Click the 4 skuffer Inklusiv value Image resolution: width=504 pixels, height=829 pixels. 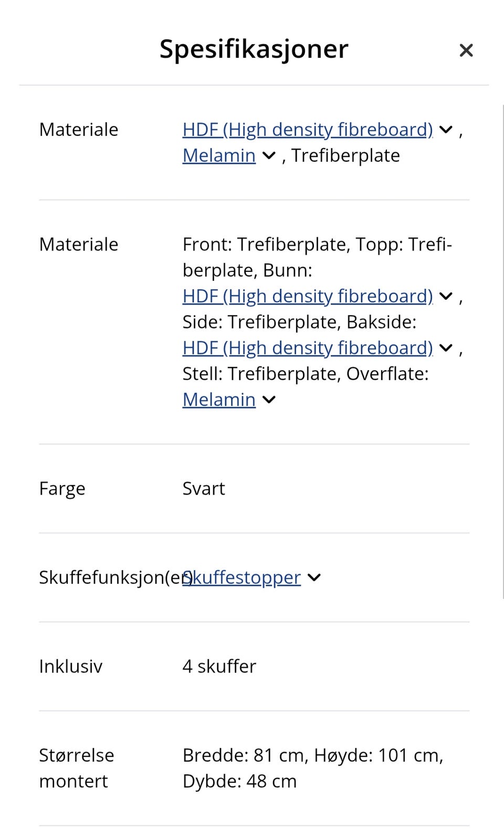click(219, 666)
